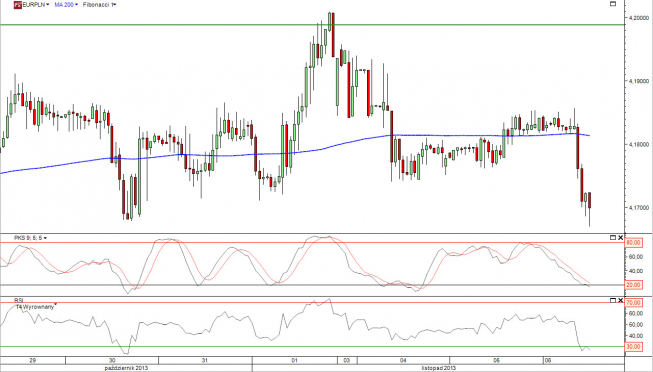The image size is (653, 372).
Task: Click the 70,00 level label in RSI panel
Action: click(634, 302)
